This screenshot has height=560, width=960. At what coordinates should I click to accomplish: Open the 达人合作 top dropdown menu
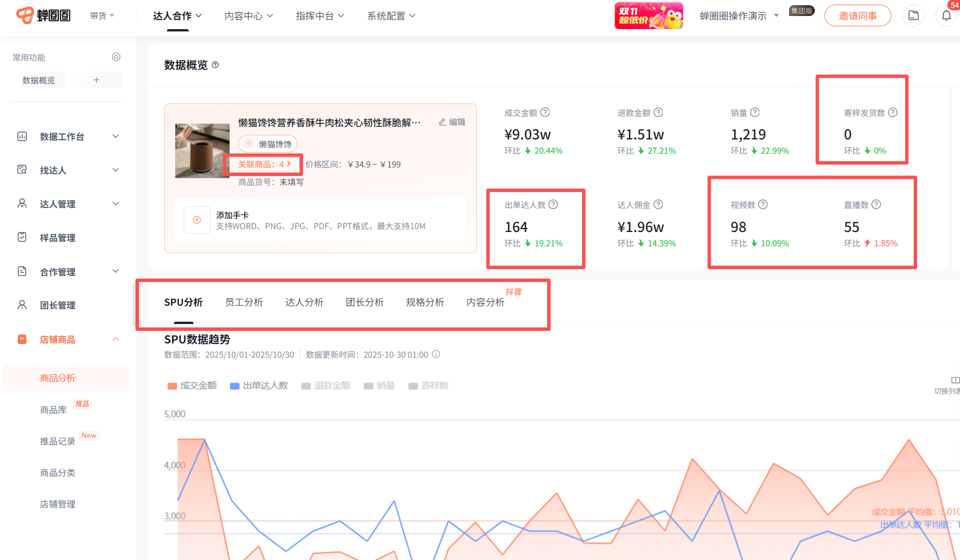(177, 16)
